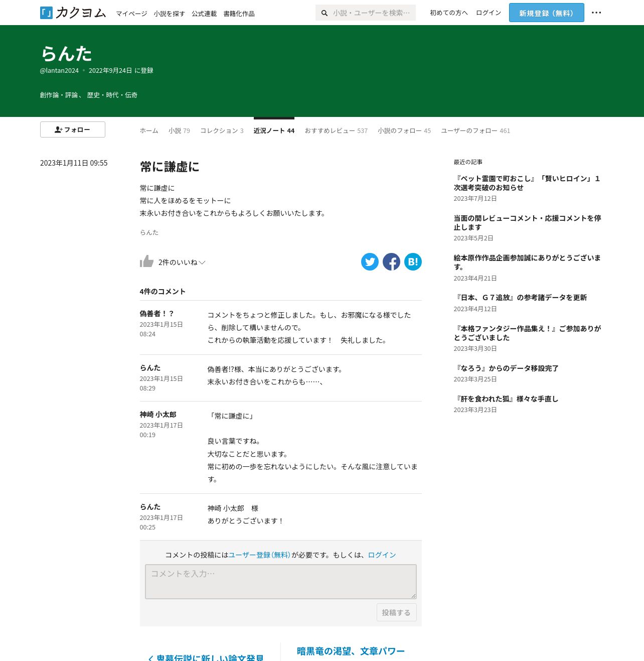The height and width of the screenshot is (661, 644).
Task: Share on Twitter icon
Action: tap(370, 261)
